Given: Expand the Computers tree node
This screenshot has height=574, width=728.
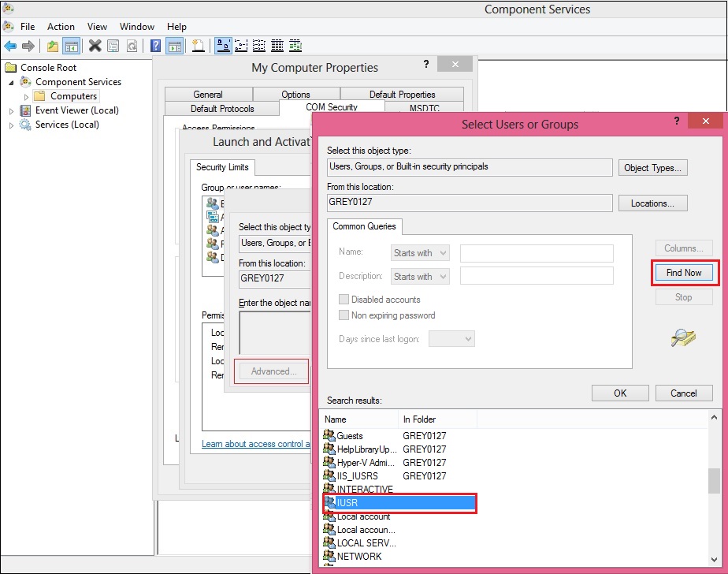Looking at the screenshot, I should tap(26, 97).
